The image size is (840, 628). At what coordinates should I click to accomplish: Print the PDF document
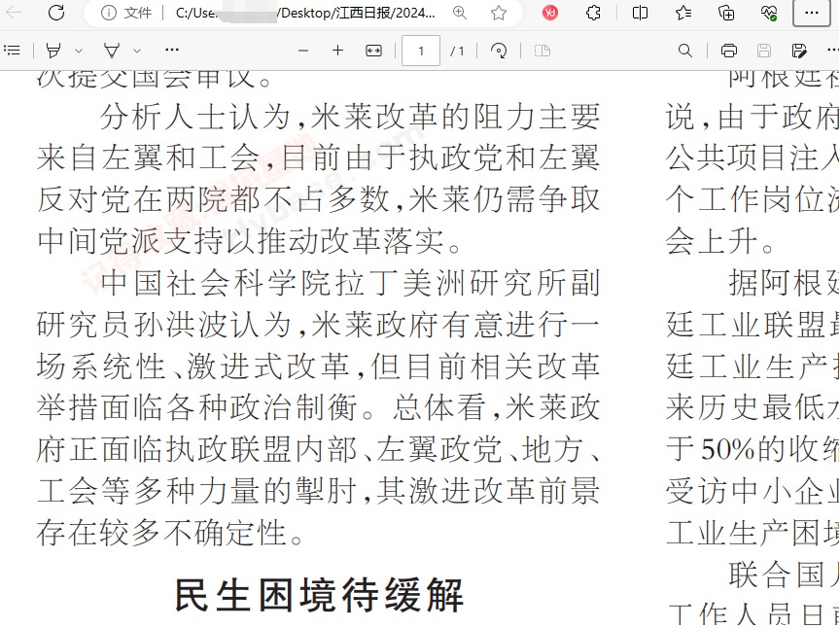tap(728, 51)
